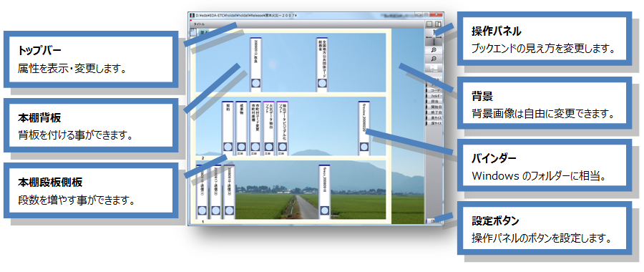Screen dimensions: 644x272
Task: Click the settings button at panel bottom
Action: pos(434,221)
